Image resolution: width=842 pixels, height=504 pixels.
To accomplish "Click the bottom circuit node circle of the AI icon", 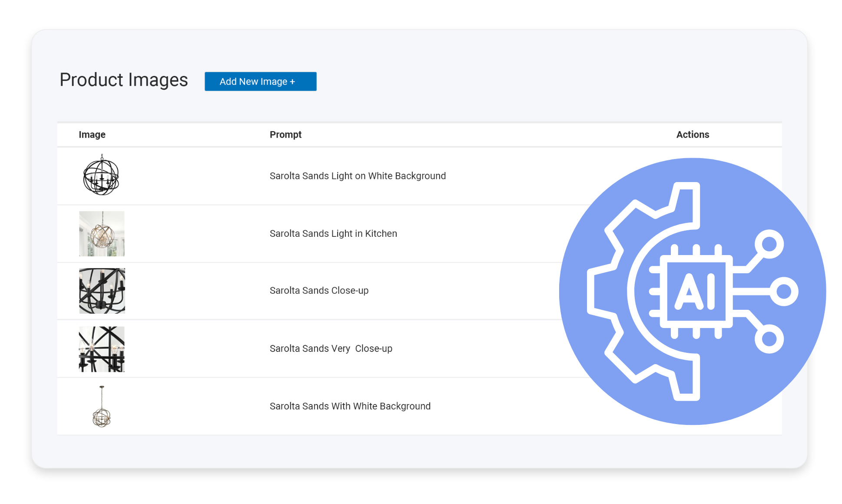I will [769, 339].
